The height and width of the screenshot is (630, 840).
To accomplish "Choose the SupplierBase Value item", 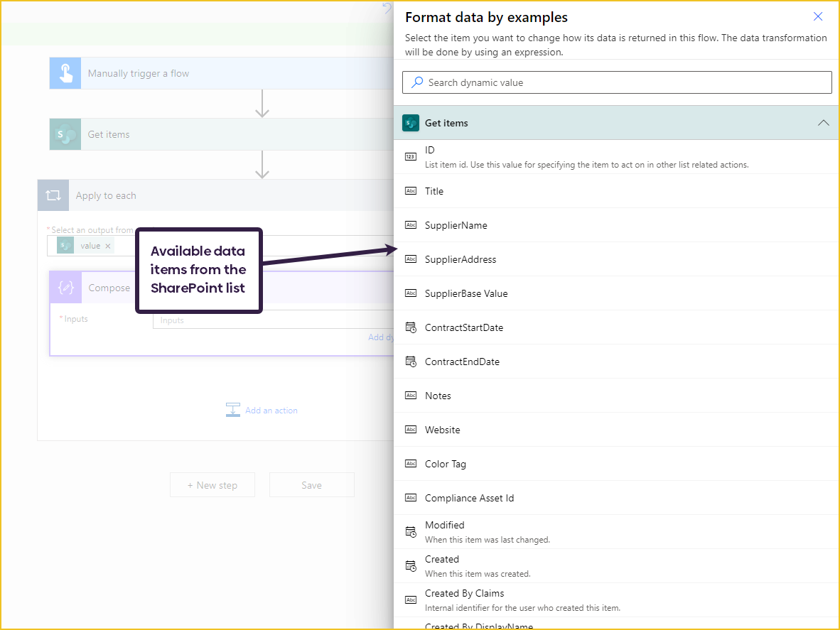I will (616, 293).
